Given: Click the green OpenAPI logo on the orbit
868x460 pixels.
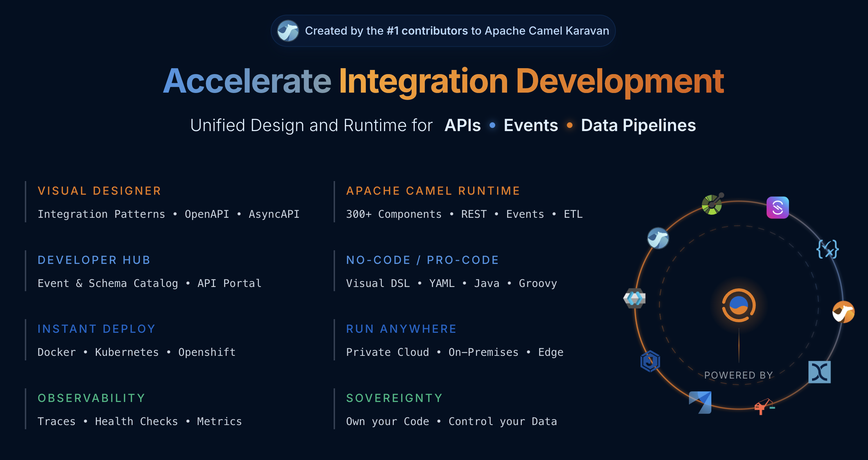Looking at the screenshot, I should pyautogui.click(x=712, y=204).
